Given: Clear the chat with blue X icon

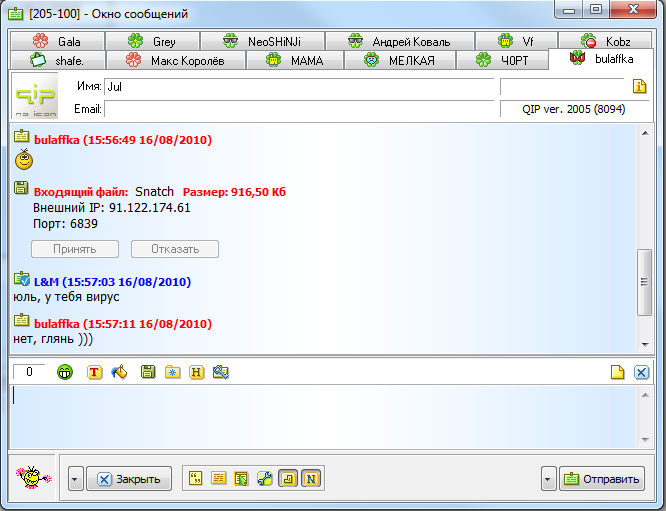Looking at the screenshot, I should click(x=641, y=373).
